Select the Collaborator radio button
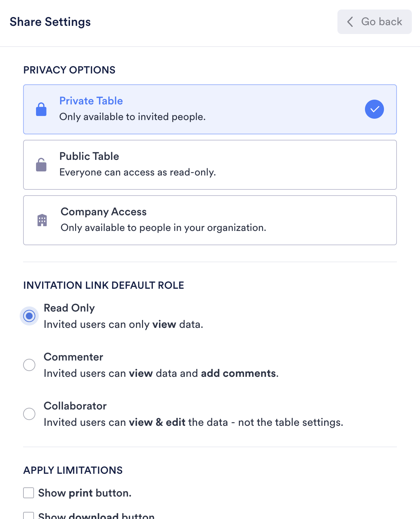 tap(29, 414)
